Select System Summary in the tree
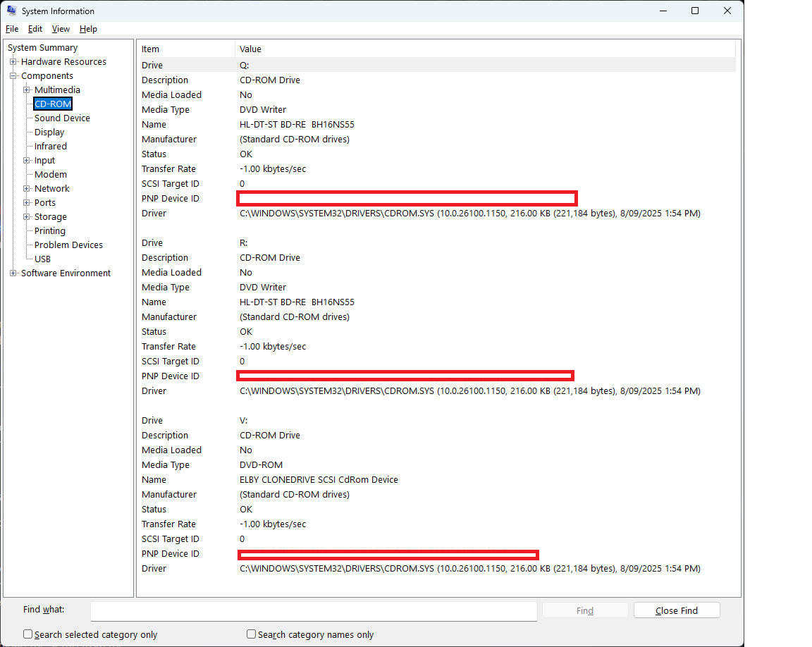The height and width of the screenshot is (647, 812). click(42, 48)
